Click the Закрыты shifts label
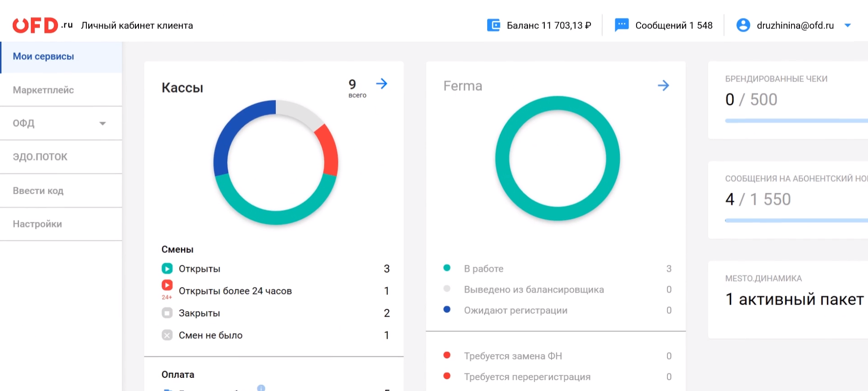868x391 pixels. pos(200,313)
